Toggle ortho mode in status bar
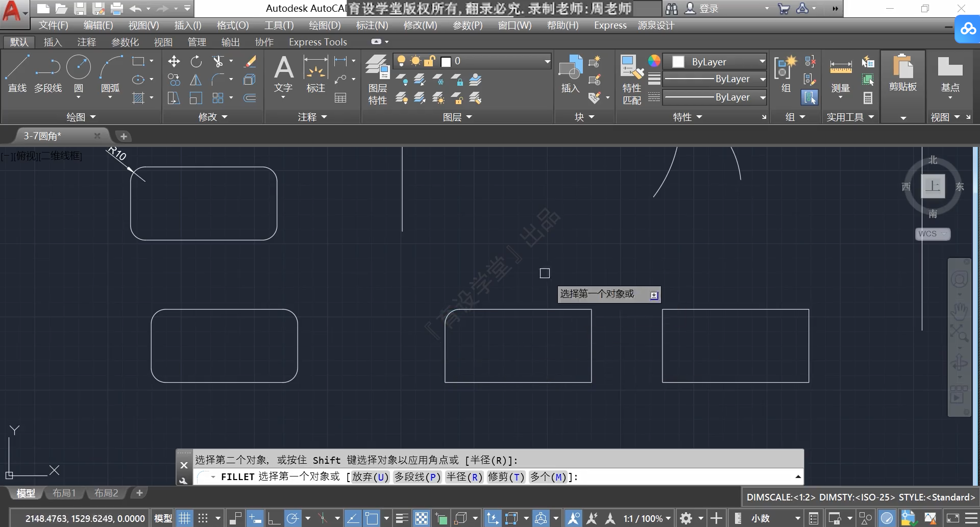980x527 pixels. (274, 518)
